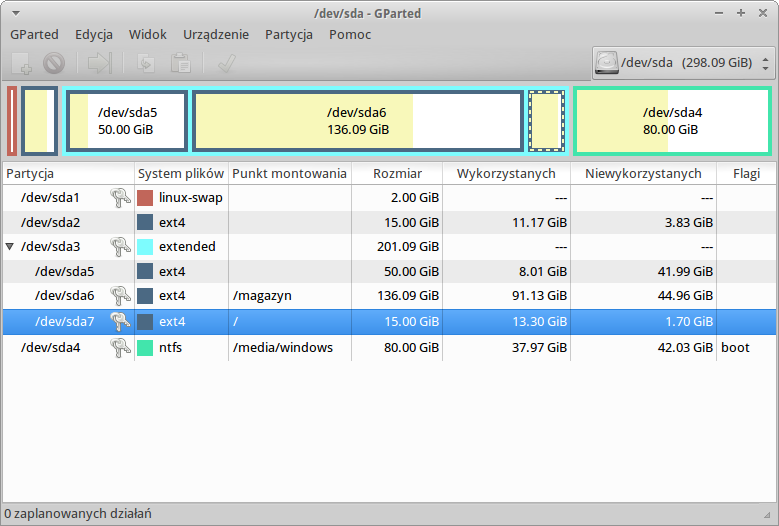Select the dashed /dev/sda7 block in disk map
This screenshot has width=779, height=526.
tap(546, 121)
